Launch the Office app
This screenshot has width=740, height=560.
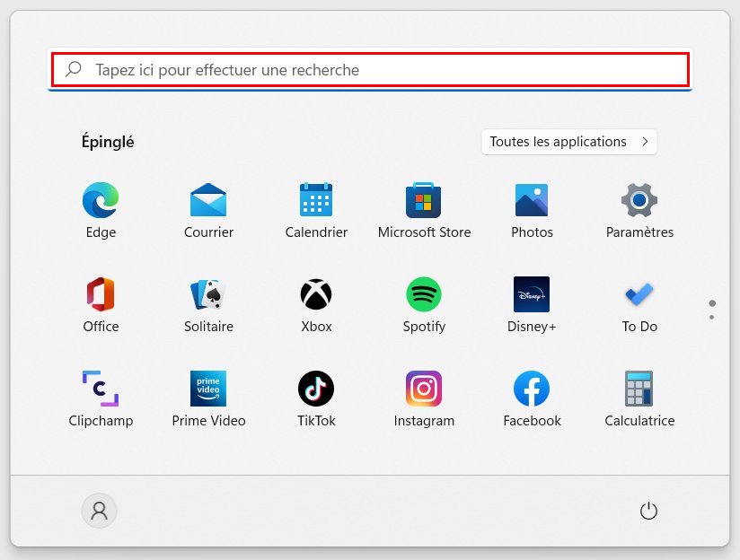pyautogui.click(x=101, y=305)
